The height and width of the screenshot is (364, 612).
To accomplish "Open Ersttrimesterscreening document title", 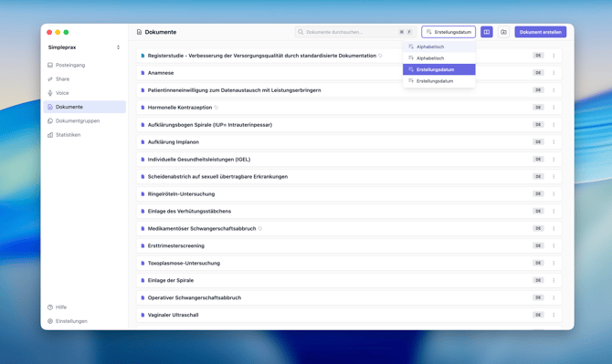I will (x=176, y=245).
